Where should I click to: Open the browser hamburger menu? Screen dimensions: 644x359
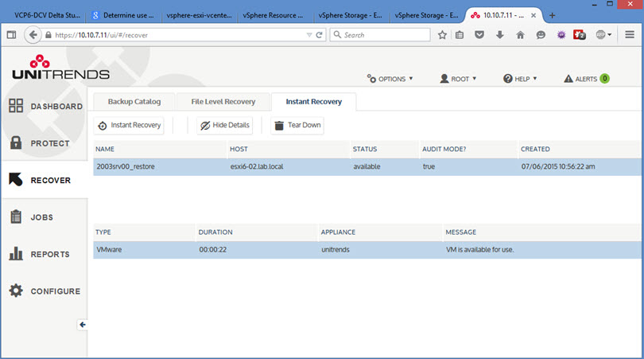[630, 35]
